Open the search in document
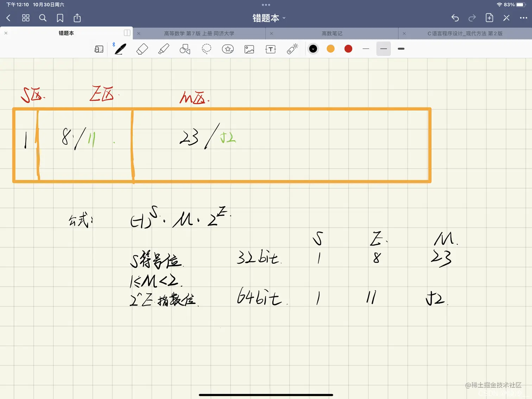 (43, 18)
